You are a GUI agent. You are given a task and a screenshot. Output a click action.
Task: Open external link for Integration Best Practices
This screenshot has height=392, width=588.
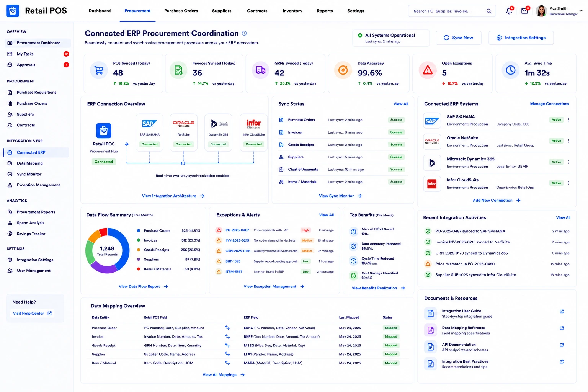pos(562,362)
